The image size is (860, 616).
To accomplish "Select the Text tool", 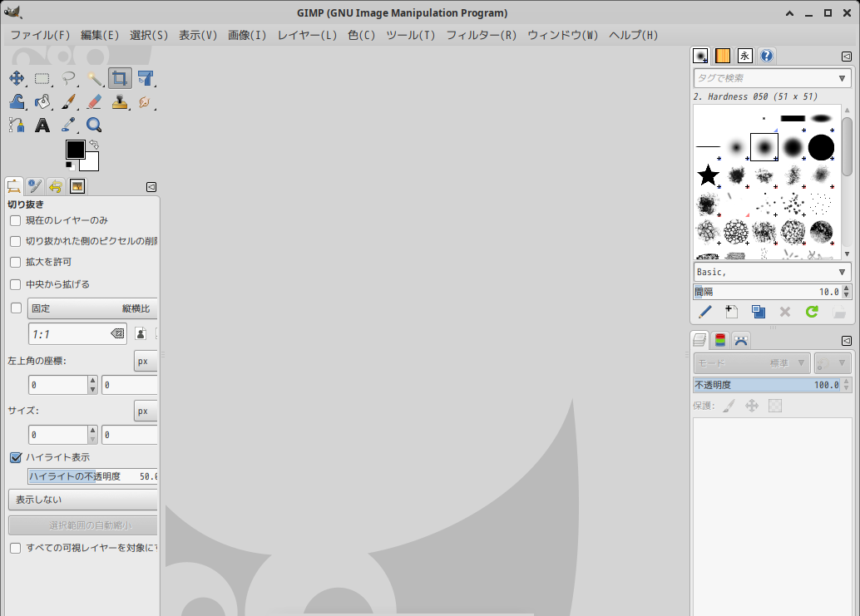I will (42, 126).
